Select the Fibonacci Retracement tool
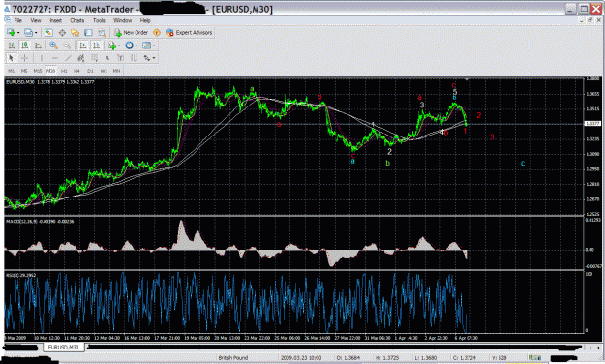The image size is (605, 364). pyautogui.click(x=94, y=58)
